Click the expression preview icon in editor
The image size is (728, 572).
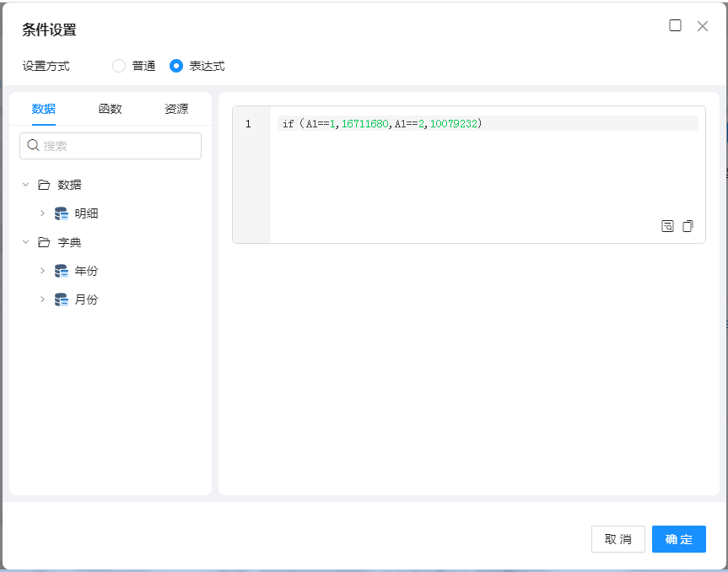click(667, 226)
